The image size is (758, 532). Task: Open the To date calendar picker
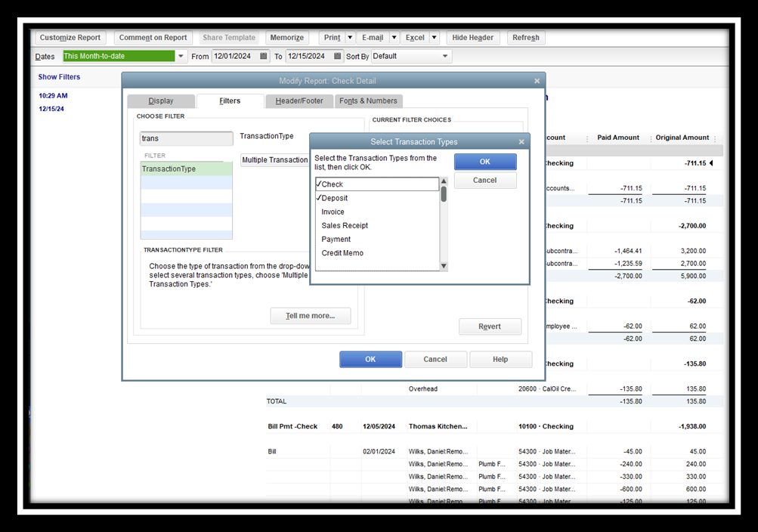(337, 56)
